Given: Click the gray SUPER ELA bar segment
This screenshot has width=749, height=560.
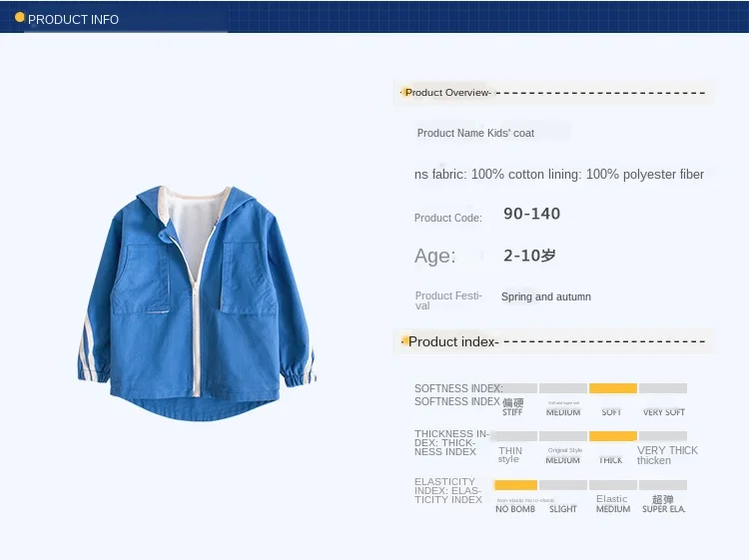Looking at the screenshot, I should coord(663,485).
